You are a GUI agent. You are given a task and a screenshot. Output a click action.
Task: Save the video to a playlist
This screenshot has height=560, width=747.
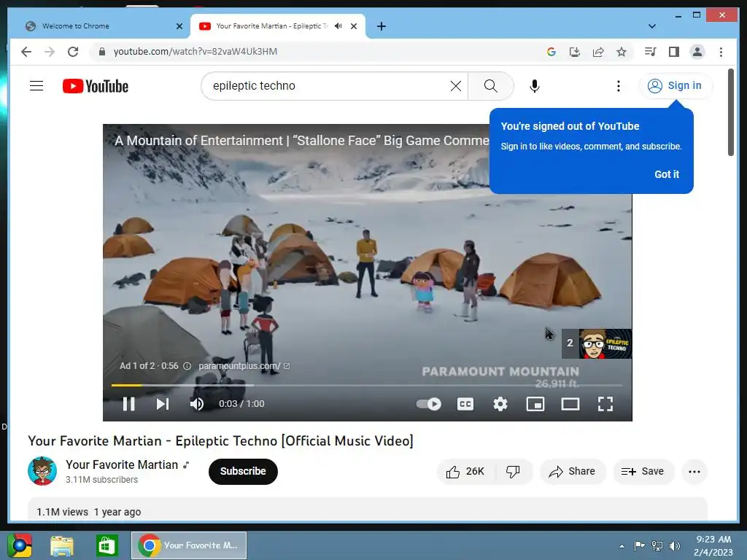(643, 472)
